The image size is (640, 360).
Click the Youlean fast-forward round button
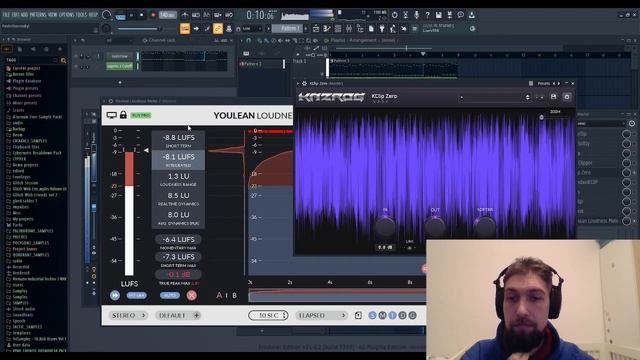[115, 295]
